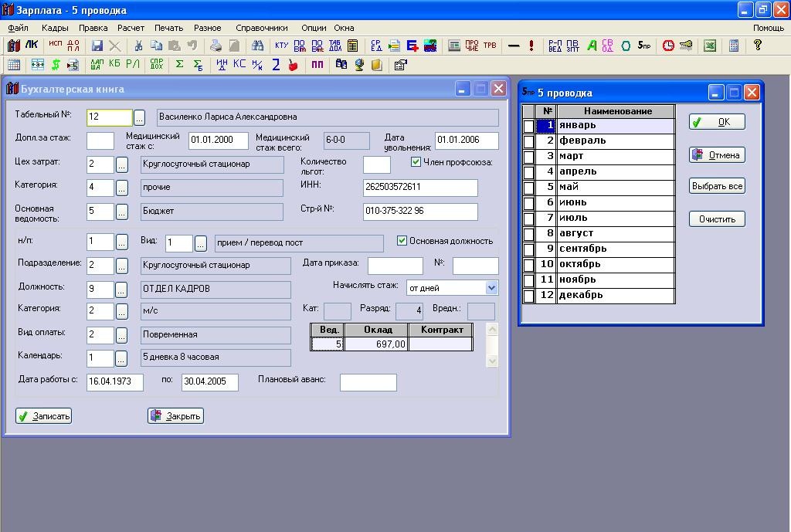Open the Кадры menu
Viewport: 791px width, 532px height.
click(x=55, y=28)
